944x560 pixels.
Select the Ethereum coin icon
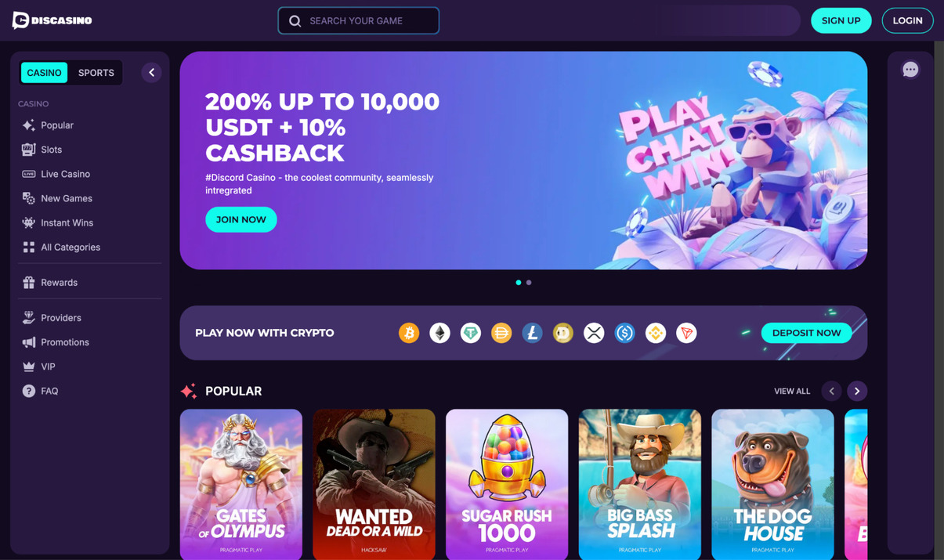pyautogui.click(x=439, y=333)
